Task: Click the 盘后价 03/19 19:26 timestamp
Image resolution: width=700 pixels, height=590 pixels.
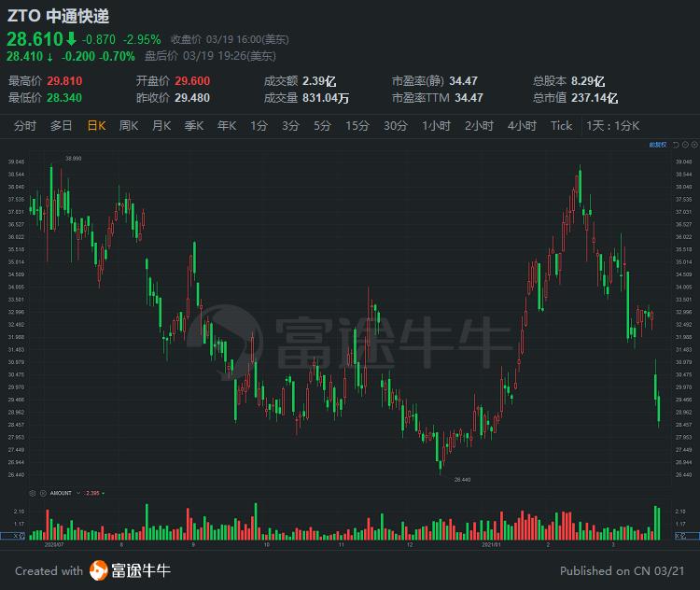Action: point(210,56)
